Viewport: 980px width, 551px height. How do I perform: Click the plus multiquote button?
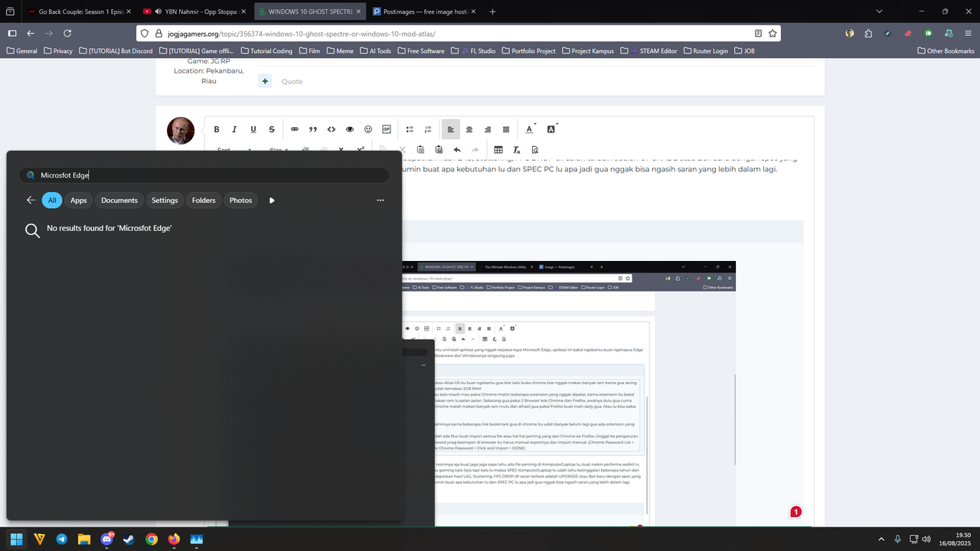pyautogui.click(x=265, y=81)
